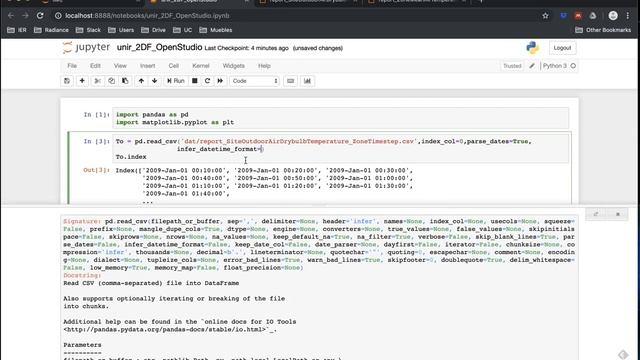
Task: Open the Drive bookmarks folder
Action: click(153, 30)
